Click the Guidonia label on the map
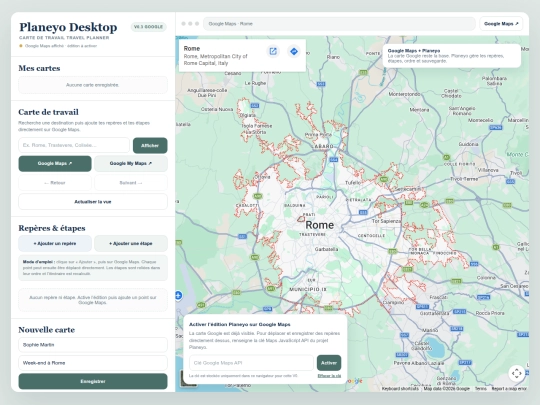 (468, 144)
